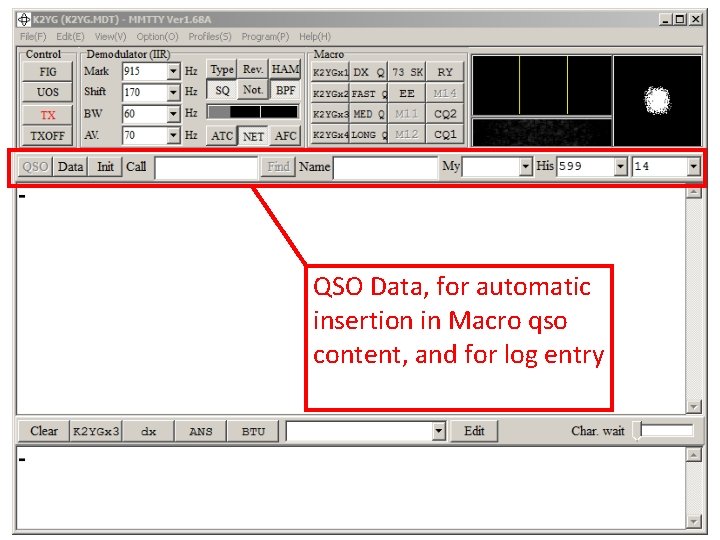Open the BW value dropdown
This screenshot has height=540, width=720.
pyautogui.click(x=173, y=113)
